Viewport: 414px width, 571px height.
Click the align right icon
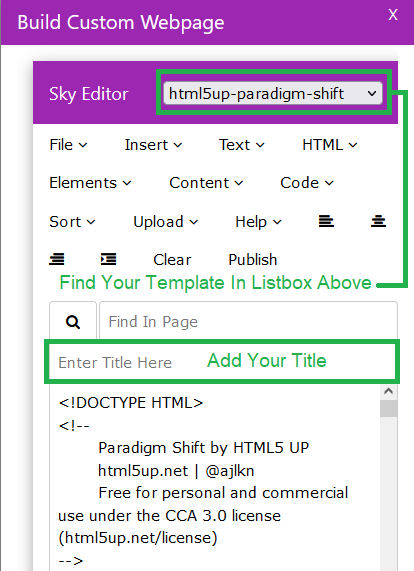click(x=57, y=259)
